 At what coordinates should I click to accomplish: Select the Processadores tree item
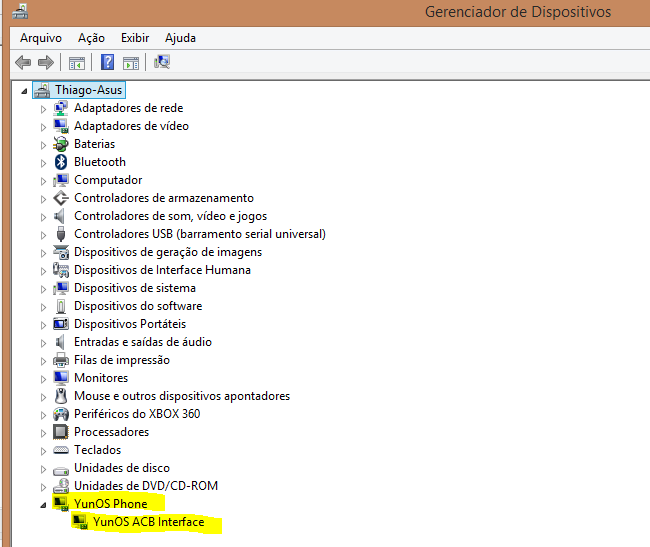pyautogui.click(x=111, y=432)
